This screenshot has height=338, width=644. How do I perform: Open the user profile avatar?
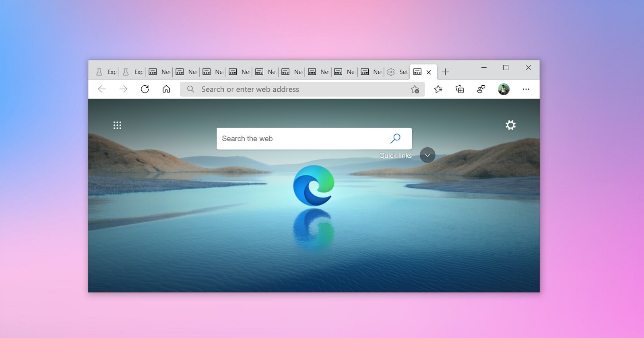coord(504,89)
